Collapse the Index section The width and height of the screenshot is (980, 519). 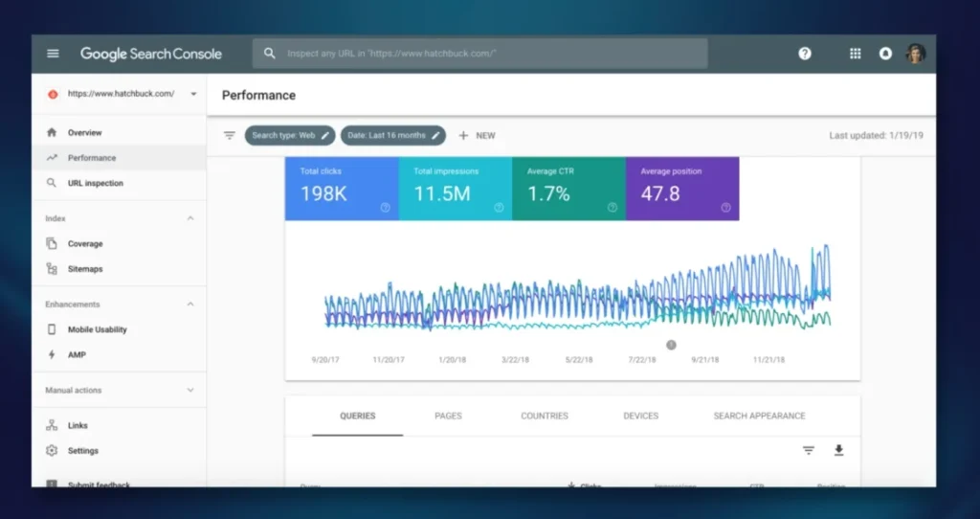tap(189, 218)
